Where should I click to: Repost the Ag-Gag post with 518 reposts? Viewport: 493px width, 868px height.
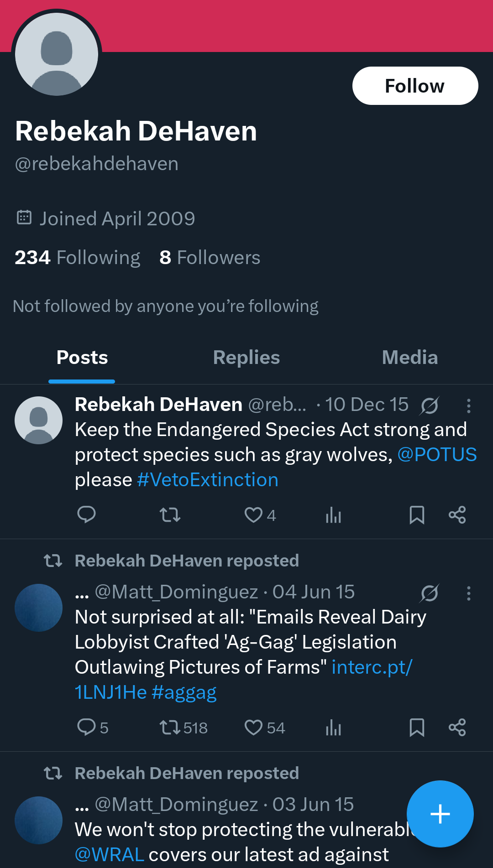[170, 728]
